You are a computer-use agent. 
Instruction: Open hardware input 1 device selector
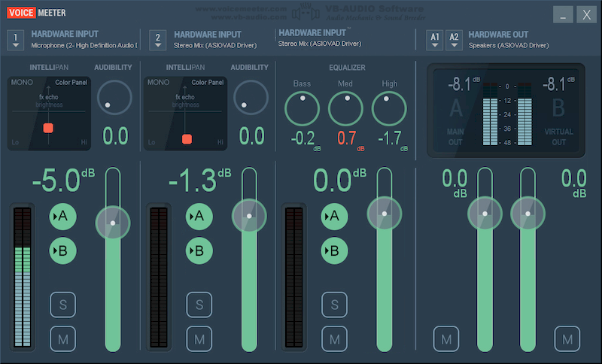(x=15, y=41)
